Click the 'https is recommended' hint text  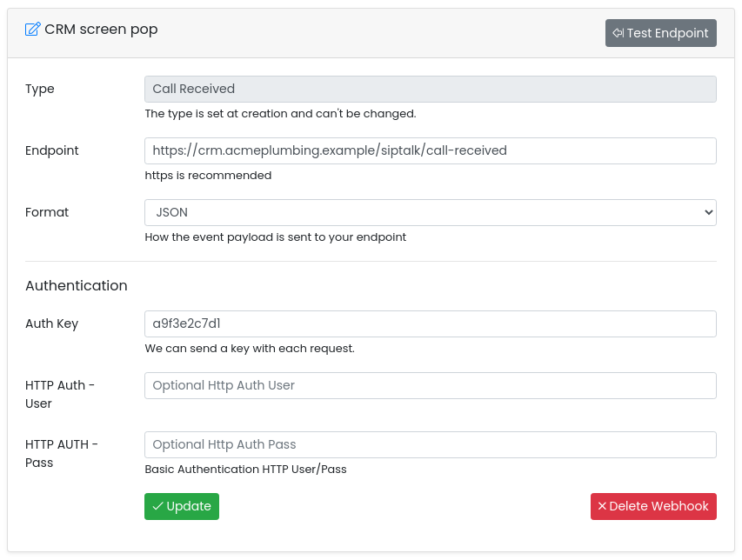[x=208, y=176]
